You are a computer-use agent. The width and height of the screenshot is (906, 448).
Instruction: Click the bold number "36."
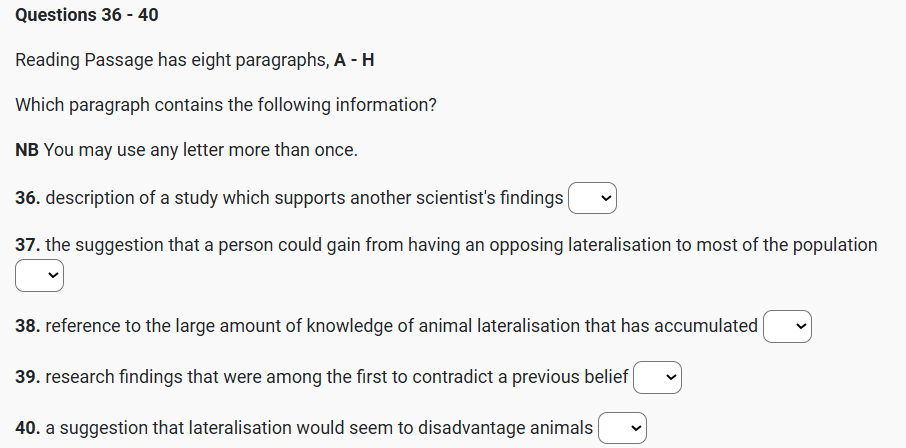coord(28,198)
